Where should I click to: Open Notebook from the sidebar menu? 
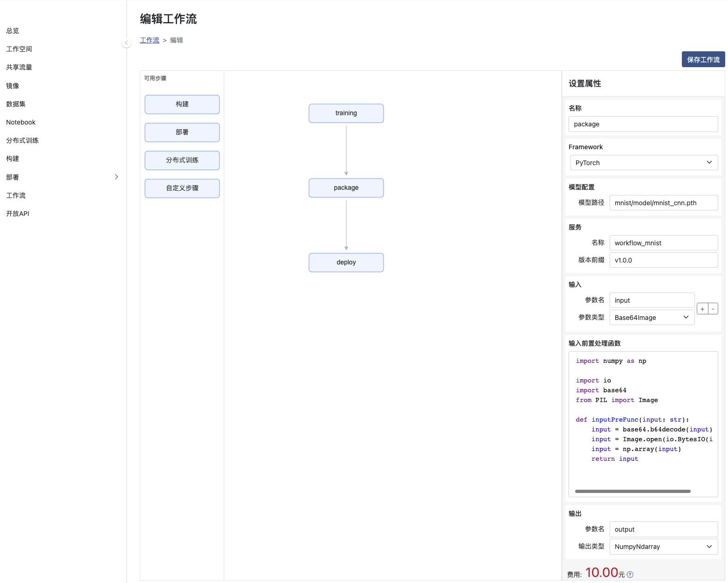(21, 122)
